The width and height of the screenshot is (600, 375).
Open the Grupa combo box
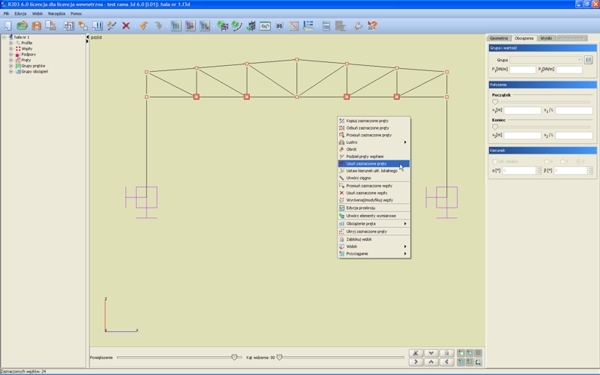[x=546, y=60]
